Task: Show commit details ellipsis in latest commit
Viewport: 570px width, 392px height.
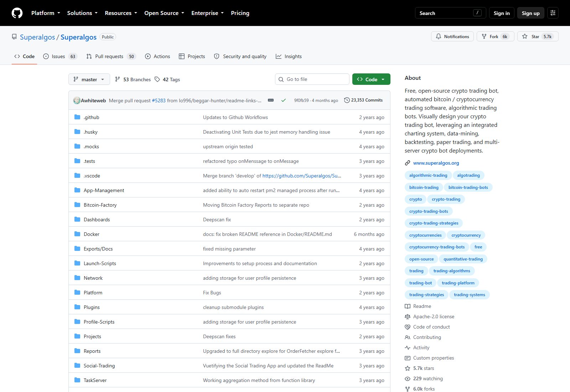Action: click(x=271, y=100)
